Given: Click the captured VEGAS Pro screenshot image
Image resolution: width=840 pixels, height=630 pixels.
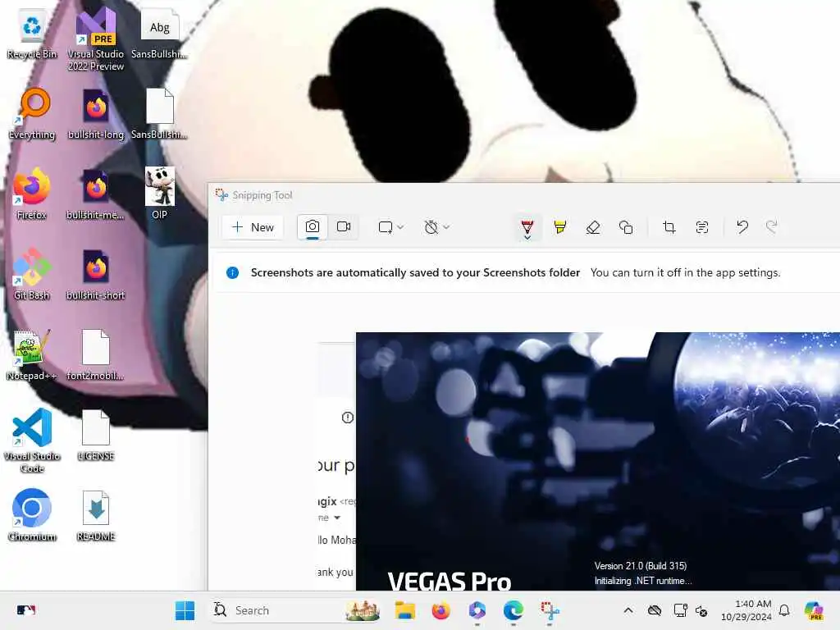Looking at the screenshot, I should pos(598,461).
